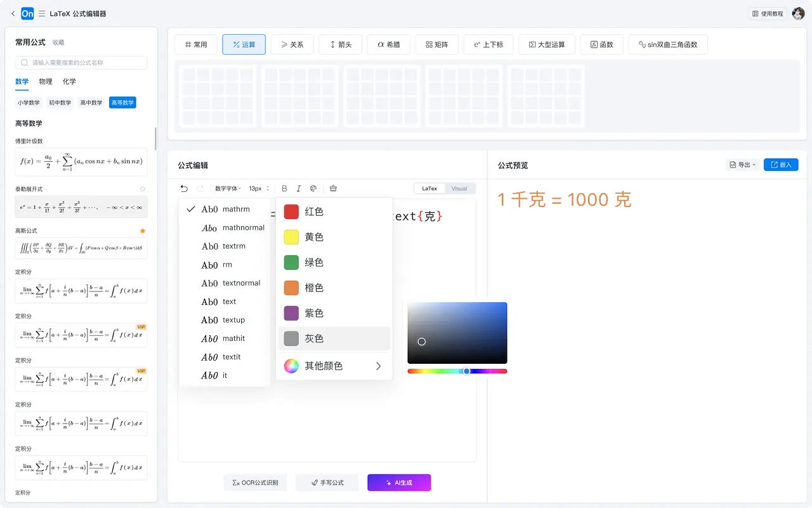Expand 其他颜色 submenu option
812x508 pixels.
tap(334, 366)
